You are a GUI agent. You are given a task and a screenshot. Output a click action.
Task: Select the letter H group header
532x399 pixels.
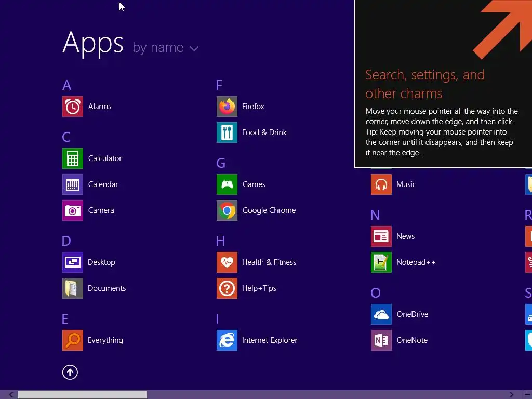coord(220,241)
